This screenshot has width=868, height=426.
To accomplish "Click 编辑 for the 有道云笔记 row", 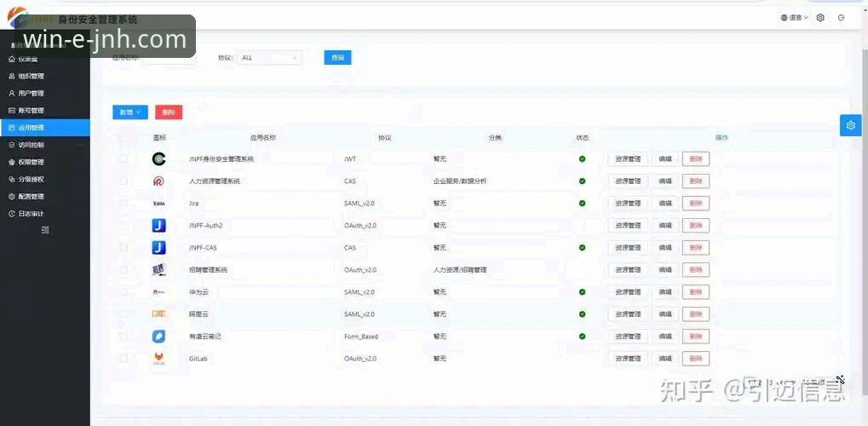I will tap(664, 337).
